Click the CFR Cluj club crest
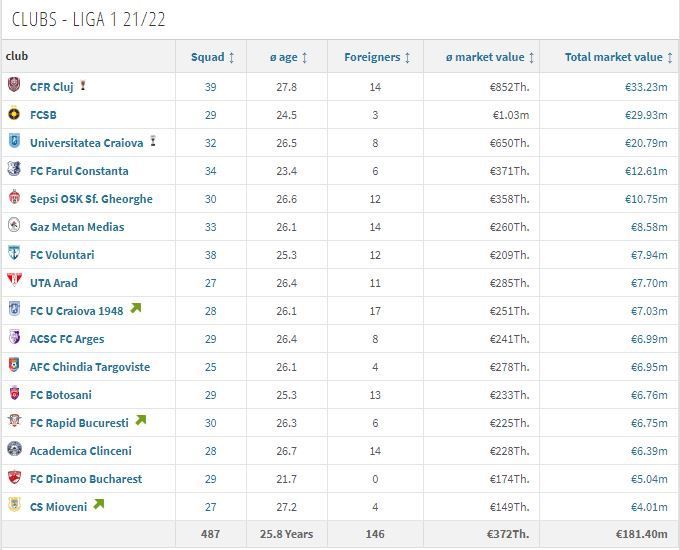Viewport: 680px width, 550px height. point(14,85)
